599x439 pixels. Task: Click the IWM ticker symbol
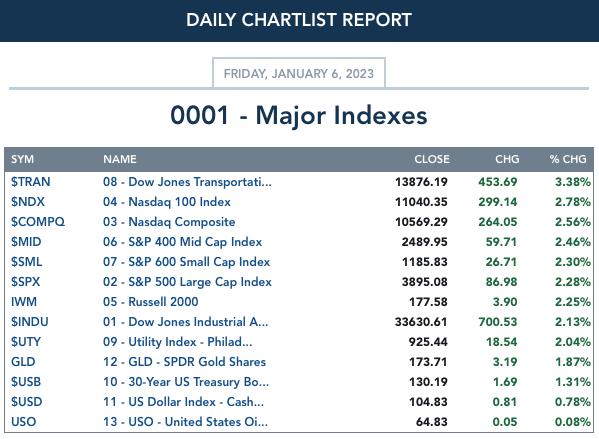click(24, 301)
